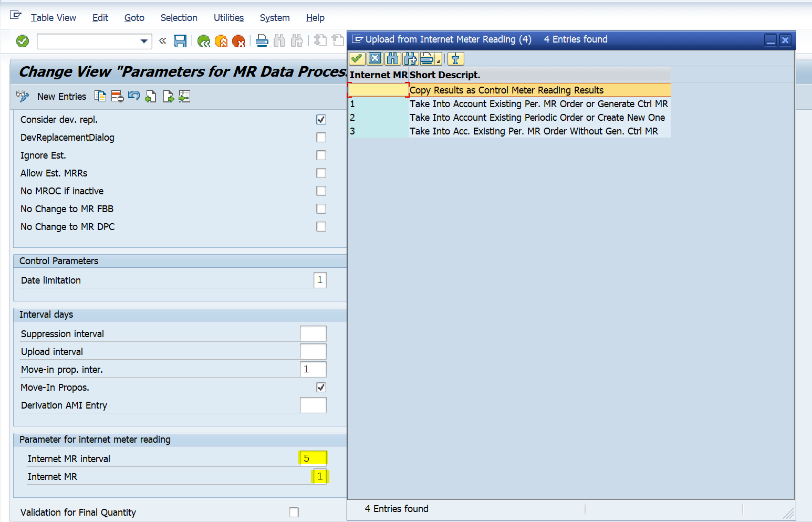Open the SAP window menu icon
812x522 pixels.
tap(16, 15)
